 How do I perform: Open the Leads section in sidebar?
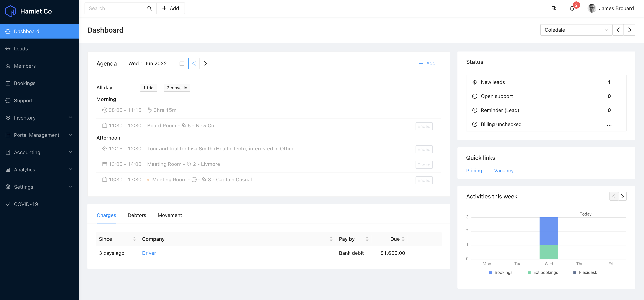21,49
